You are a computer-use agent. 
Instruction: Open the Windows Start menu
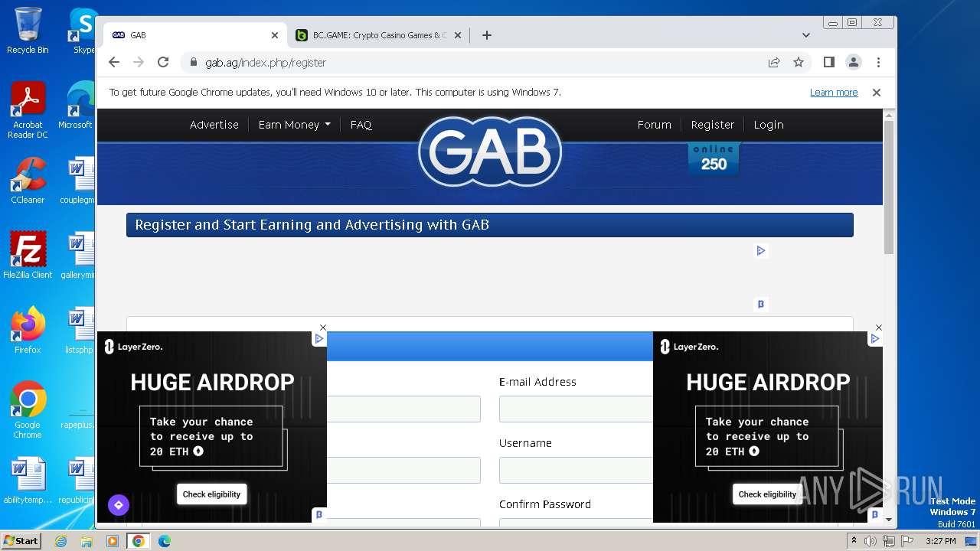click(x=21, y=540)
